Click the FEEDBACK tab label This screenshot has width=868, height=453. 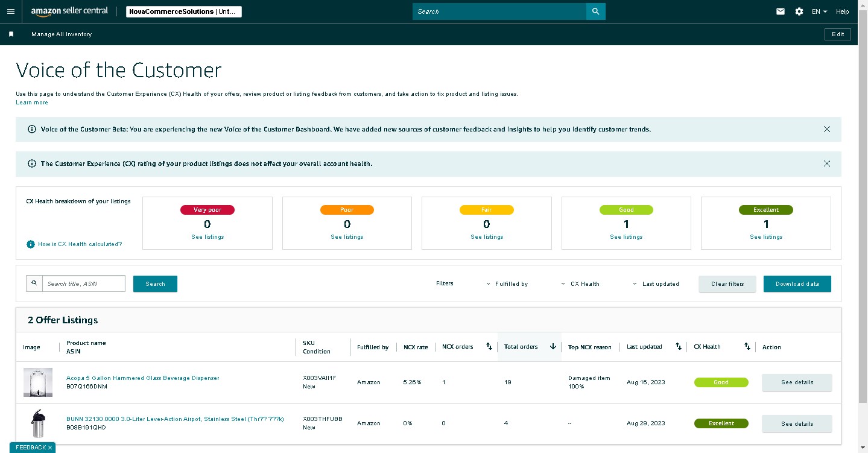click(31, 448)
